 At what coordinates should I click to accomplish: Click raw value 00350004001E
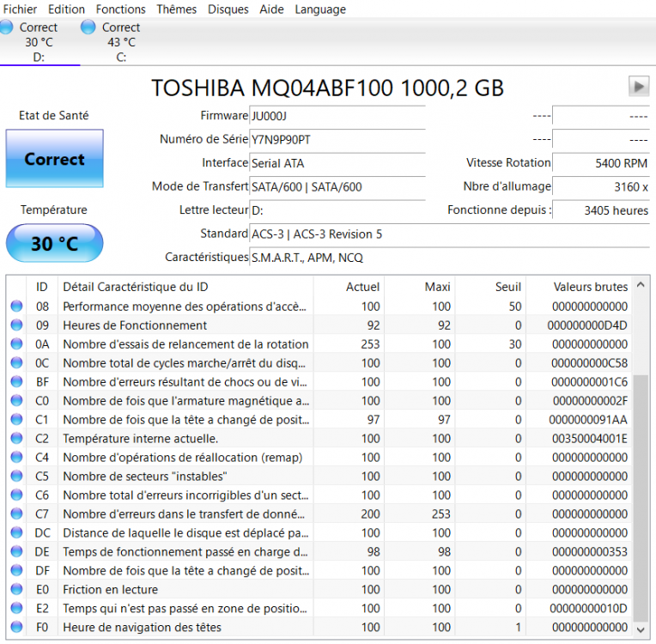(590, 439)
